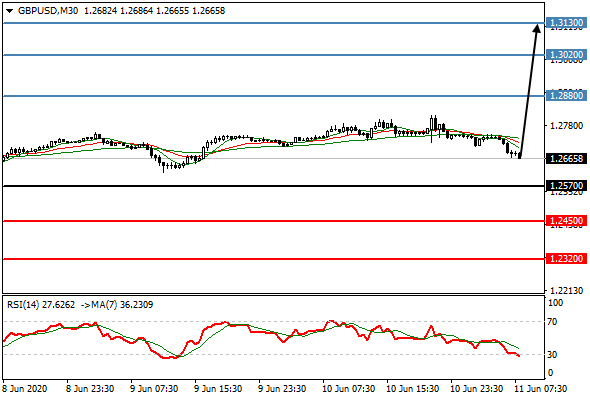Click the 1.22130 price axis value
Image resolution: width=590 pixels, height=400 pixels.
566,290
